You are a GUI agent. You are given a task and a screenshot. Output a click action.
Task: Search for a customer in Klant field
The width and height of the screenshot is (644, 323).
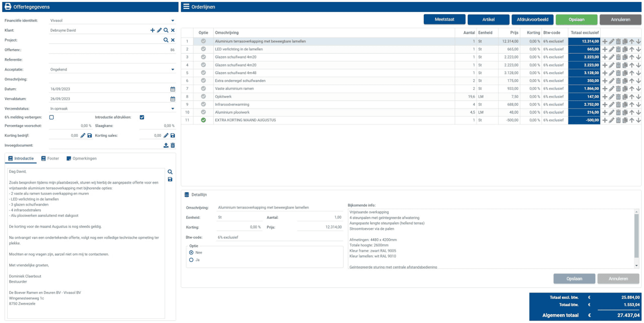[x=166, y=30]
